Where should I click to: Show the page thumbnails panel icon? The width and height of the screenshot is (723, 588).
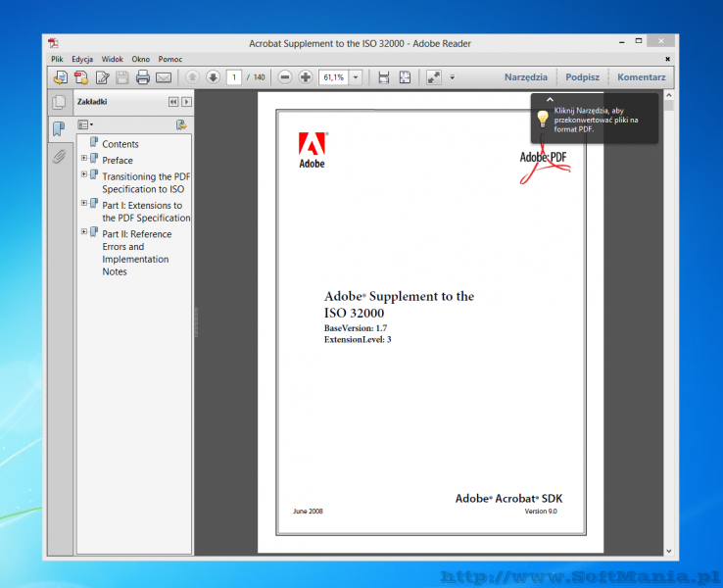coord(59,102)
